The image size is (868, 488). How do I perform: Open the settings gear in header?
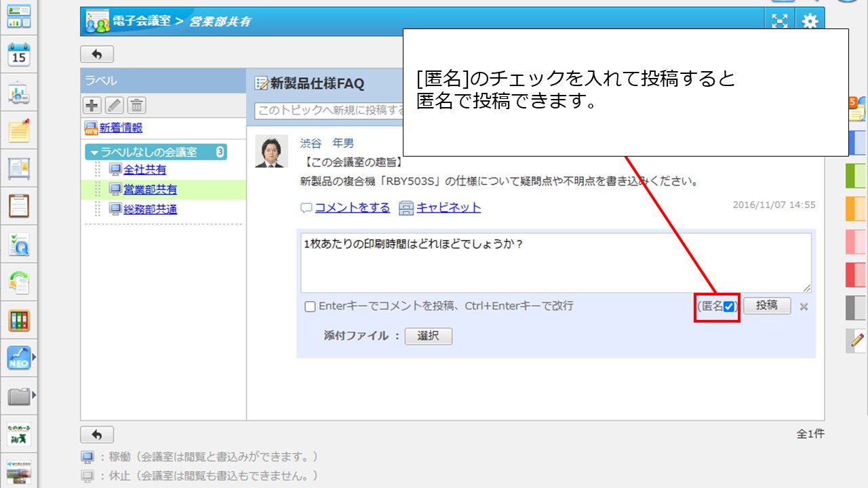point(810,22)
